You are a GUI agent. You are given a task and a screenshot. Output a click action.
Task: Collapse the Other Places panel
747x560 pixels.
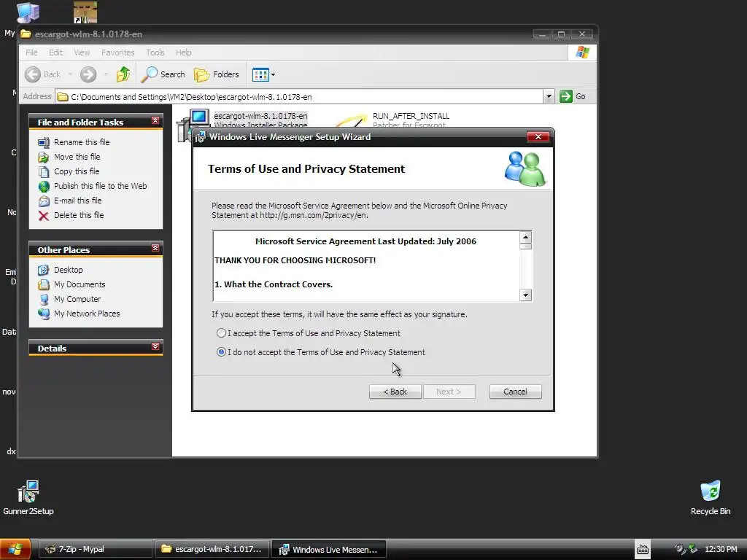coord(155,248)
